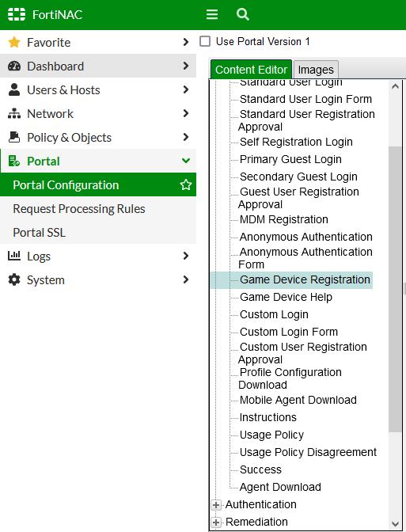Select Standard User Registration Approval
The image size is (406, 532).
[306, 120]
